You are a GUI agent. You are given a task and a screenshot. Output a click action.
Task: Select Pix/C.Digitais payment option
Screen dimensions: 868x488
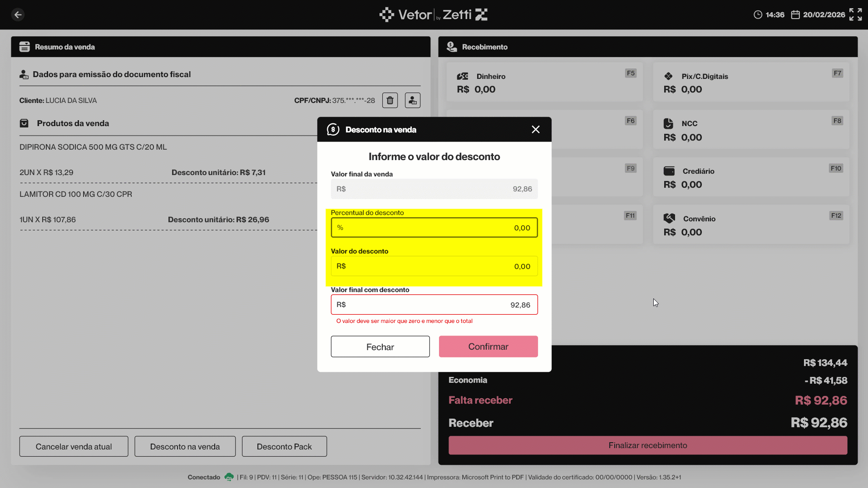click(750, 83)
